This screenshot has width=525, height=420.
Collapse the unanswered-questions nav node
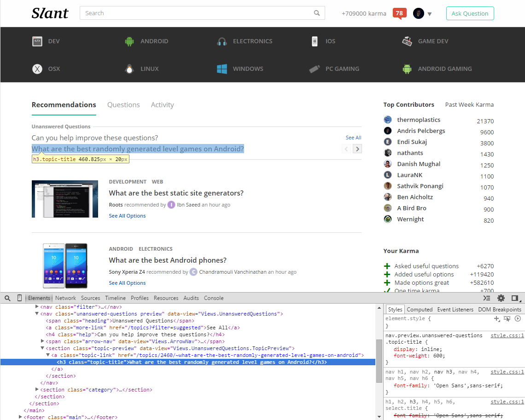tap(37, 314)
